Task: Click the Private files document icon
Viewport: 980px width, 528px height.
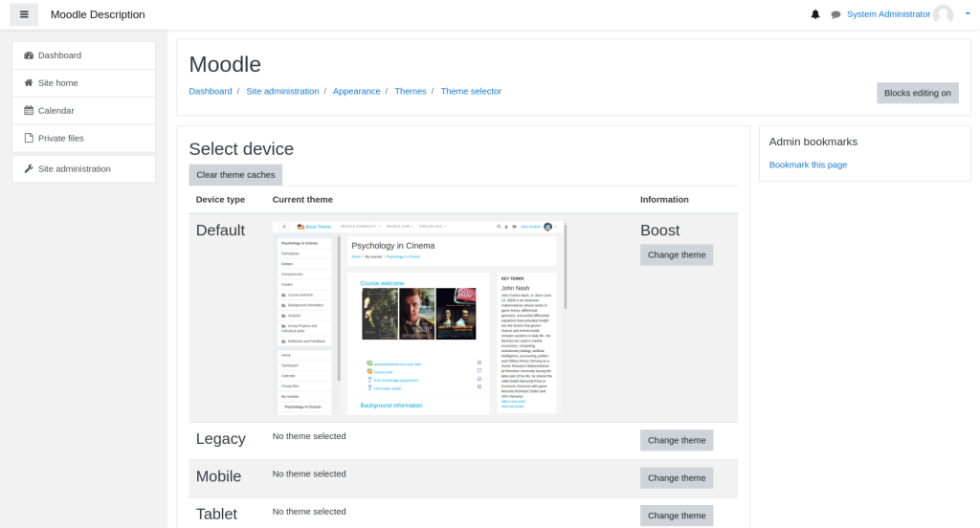Action: coord(29,139)
